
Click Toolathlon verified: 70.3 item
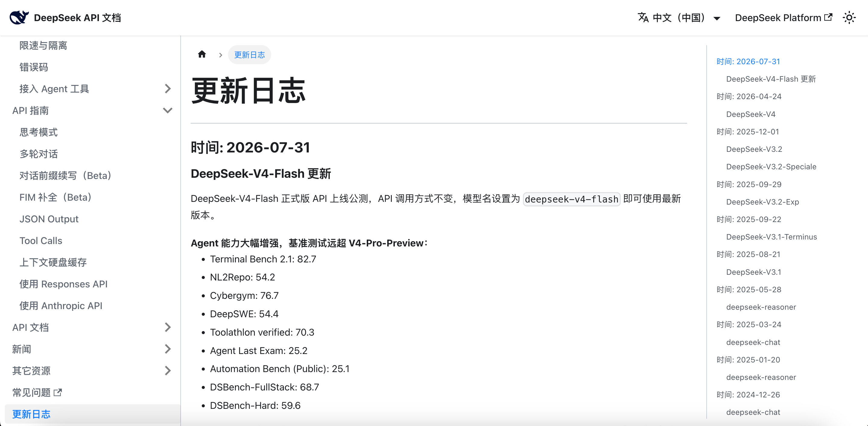(x=262, y=332)
